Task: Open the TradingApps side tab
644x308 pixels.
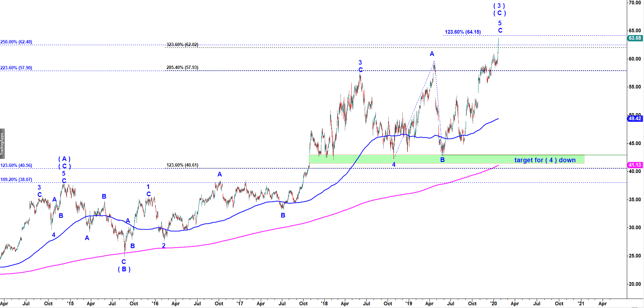Action: [x=2, y=143]
